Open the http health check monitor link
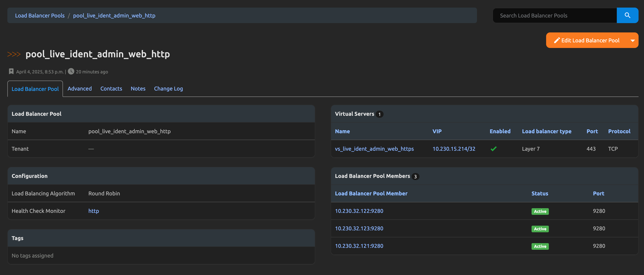Image resolution: width=644 pixels, height=275 pixels. (x=93, y=211)
